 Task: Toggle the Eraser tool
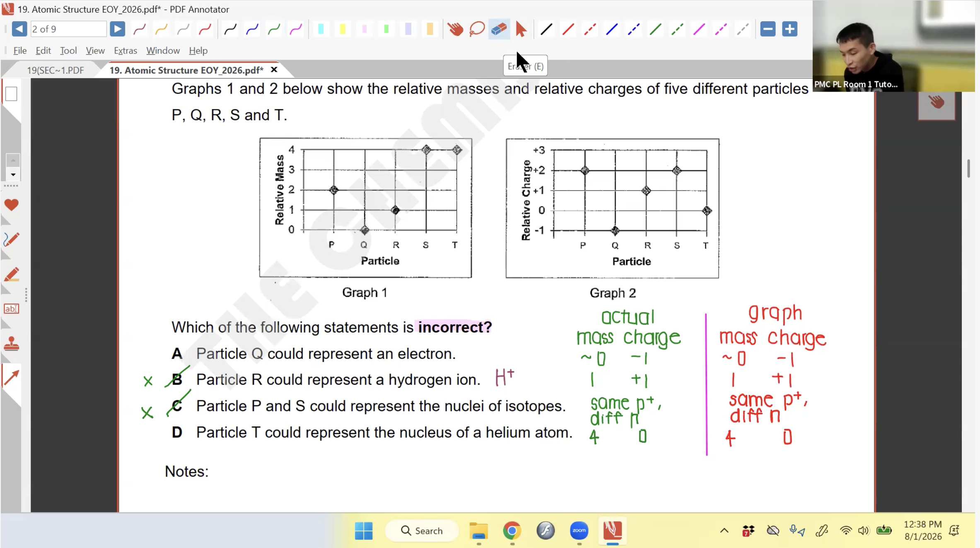tap(499, 29)
